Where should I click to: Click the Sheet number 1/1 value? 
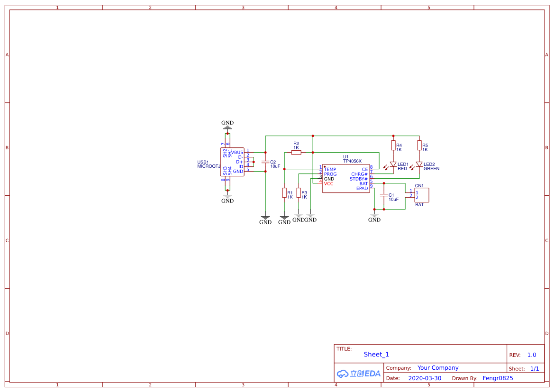pos(534,368)
